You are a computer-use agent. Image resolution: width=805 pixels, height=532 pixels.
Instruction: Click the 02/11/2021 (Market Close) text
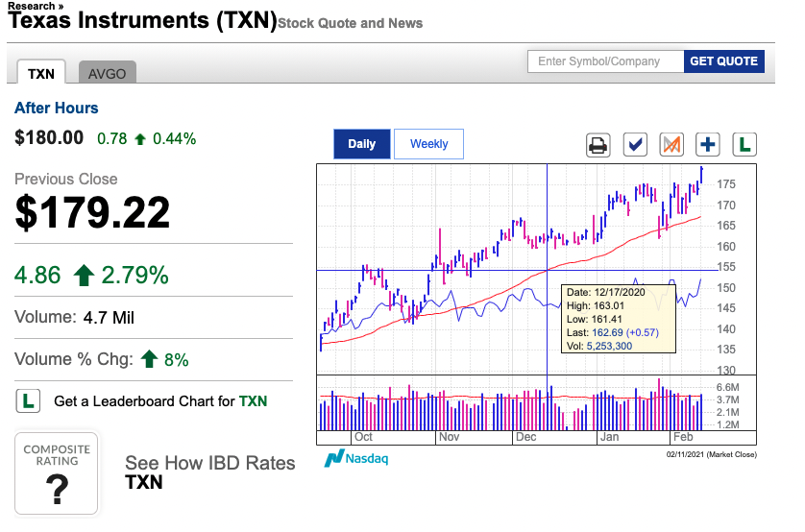click(712, 454)
